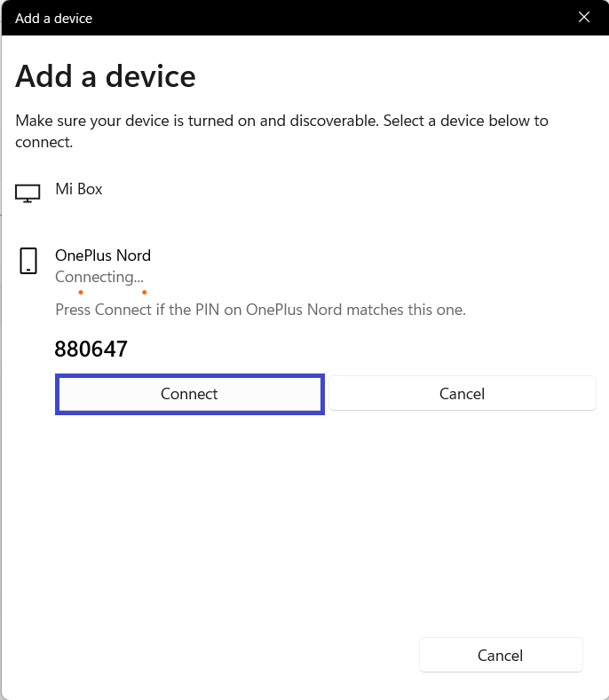Click the OnePlus Nord phone icon

tap(28, 261)
